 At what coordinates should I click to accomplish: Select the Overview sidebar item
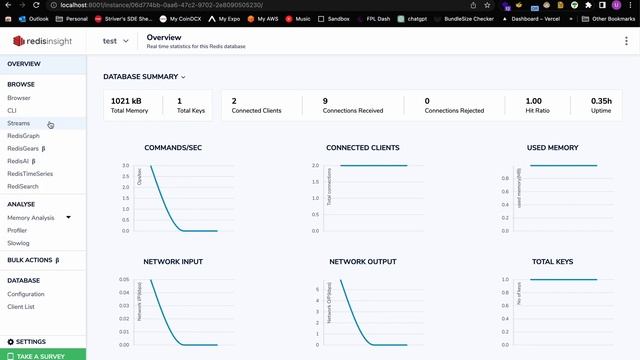point(43,64)
